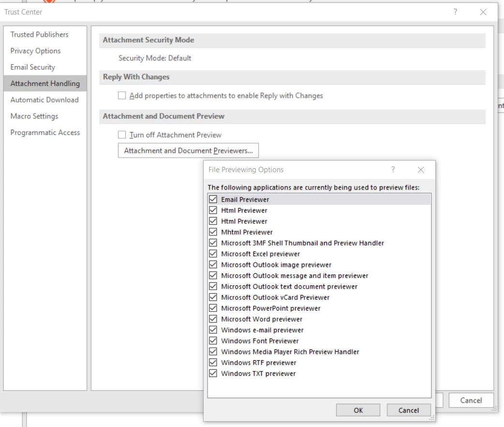Viewport: 504px width, 427px height.
Task: Close the File Previewing Options dialog
Action: tap(421, 170)
